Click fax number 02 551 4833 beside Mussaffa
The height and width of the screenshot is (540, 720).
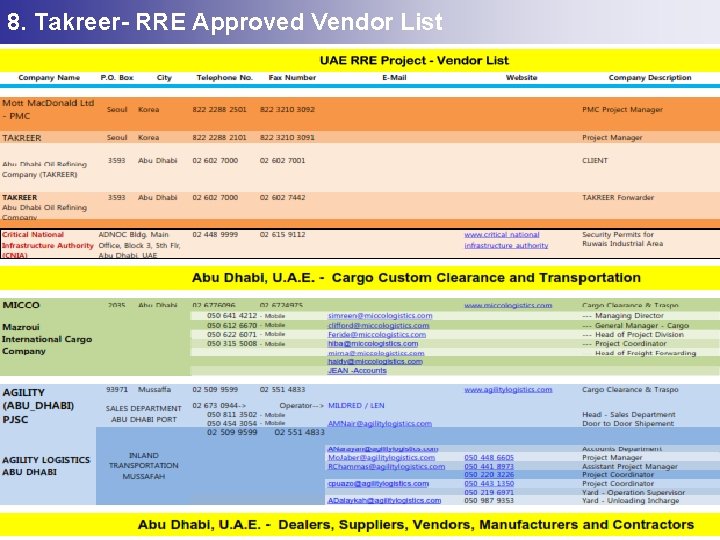coord(282,389)
